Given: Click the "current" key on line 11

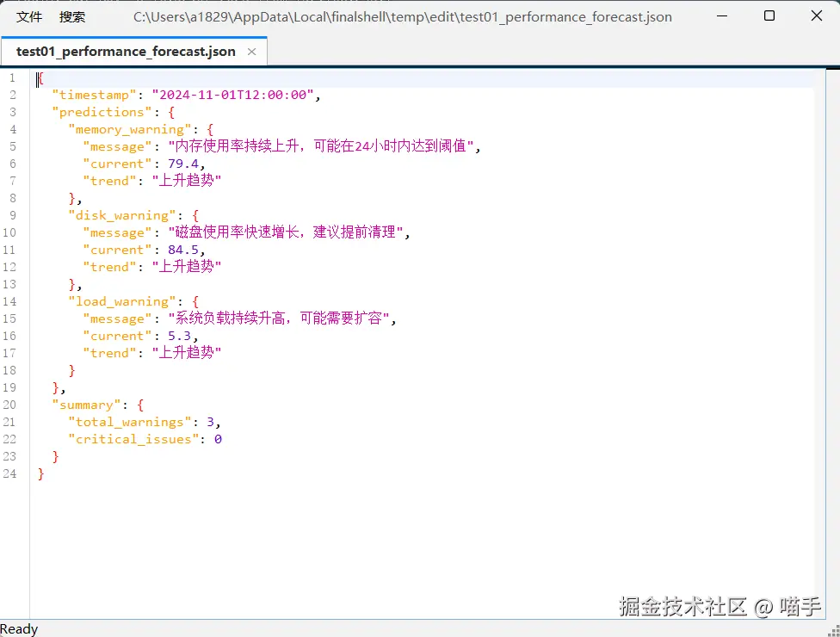Looking at the screenshot, I should click(x=117, y=250).
